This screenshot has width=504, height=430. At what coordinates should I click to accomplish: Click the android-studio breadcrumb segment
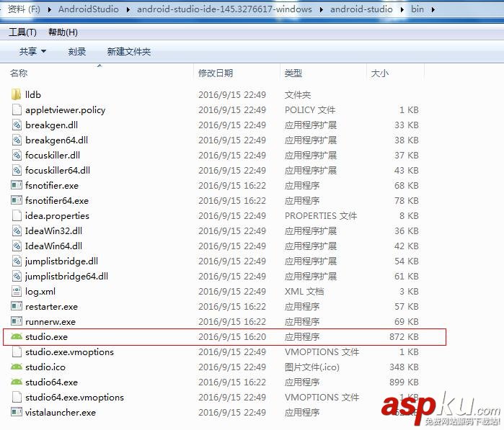click(x=361, y=9)
